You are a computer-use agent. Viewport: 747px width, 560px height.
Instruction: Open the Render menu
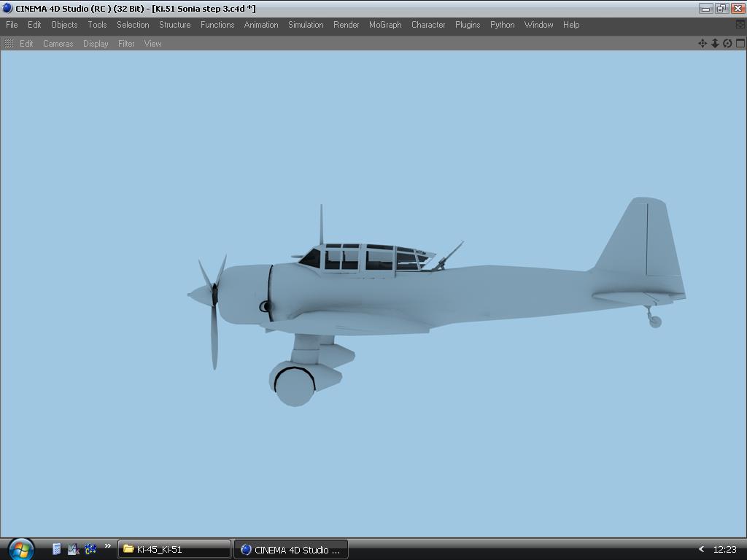tap(346, 25)
